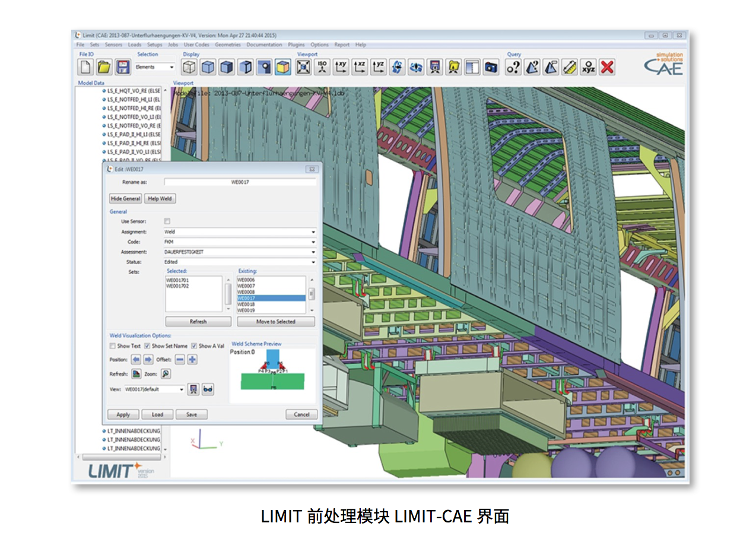Click the weld position right arrow

148,359
